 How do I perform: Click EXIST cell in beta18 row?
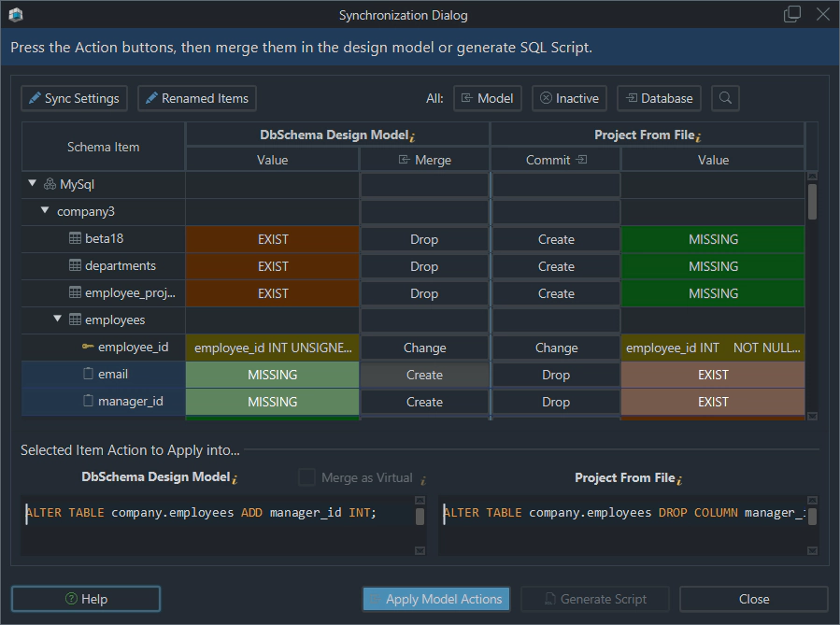(272, 239)
